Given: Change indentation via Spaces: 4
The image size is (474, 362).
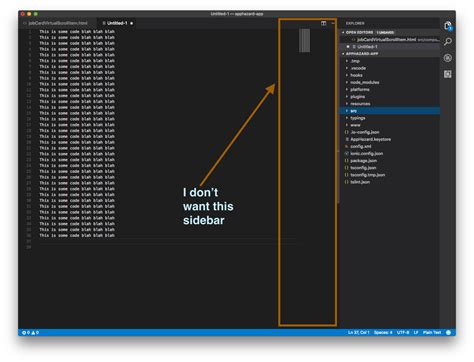Looking at the screenshot, I should 383,332.
